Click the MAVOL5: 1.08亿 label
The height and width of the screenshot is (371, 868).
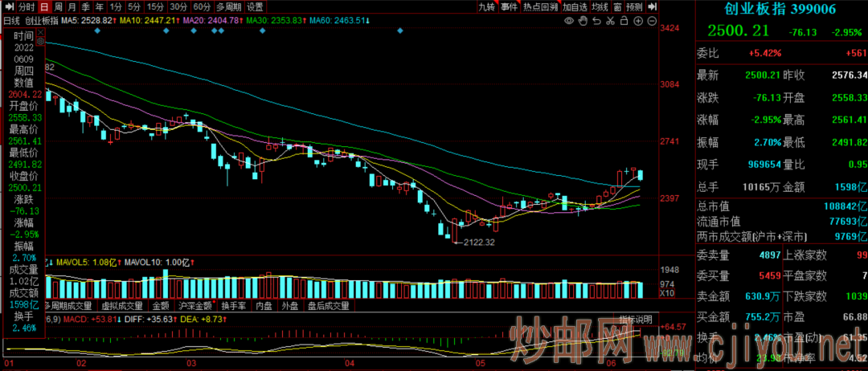[x=86, y=262]
